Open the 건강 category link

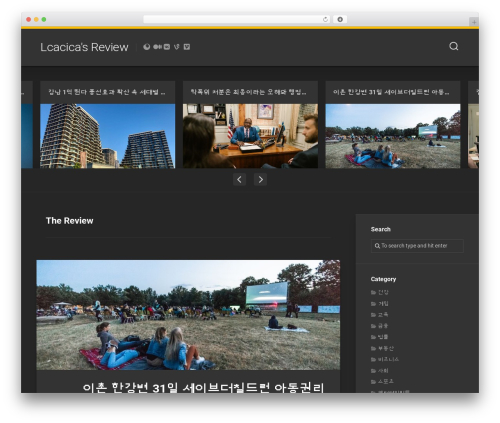(383, 292)
